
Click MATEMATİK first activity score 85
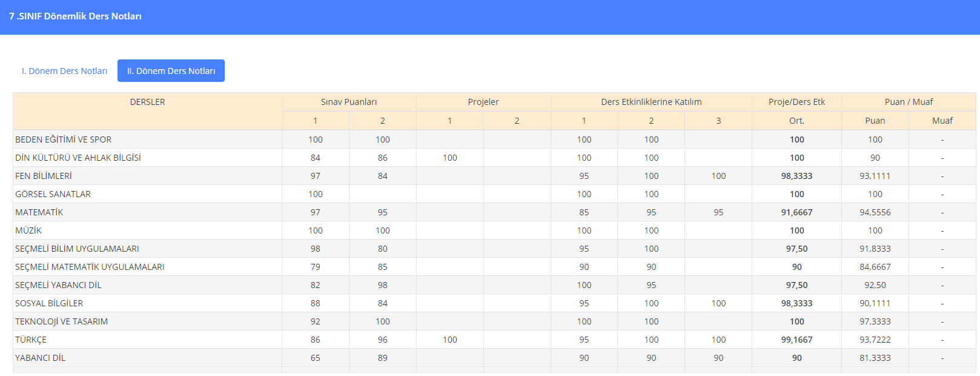(584, 212)
